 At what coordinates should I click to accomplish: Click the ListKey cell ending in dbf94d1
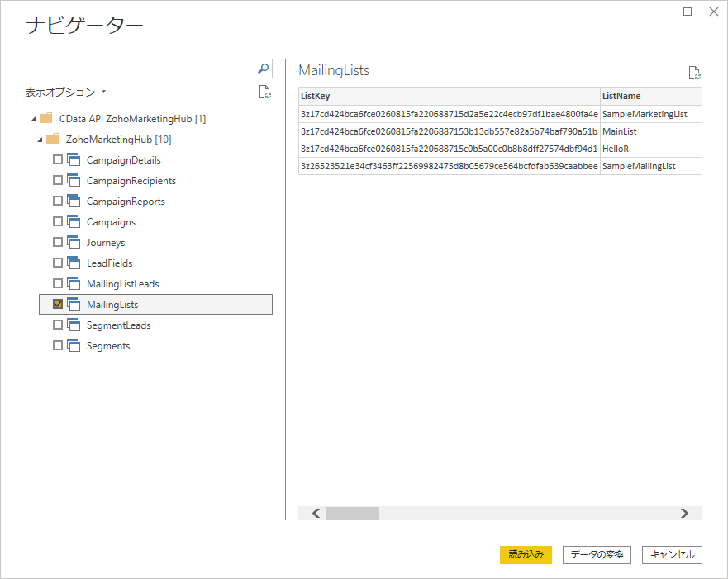(x=450, y=149)
